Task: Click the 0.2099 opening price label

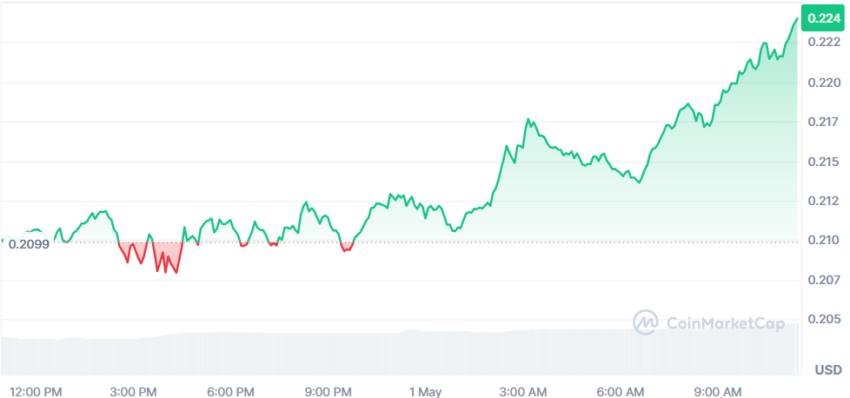Action: (x=29, y=244)
